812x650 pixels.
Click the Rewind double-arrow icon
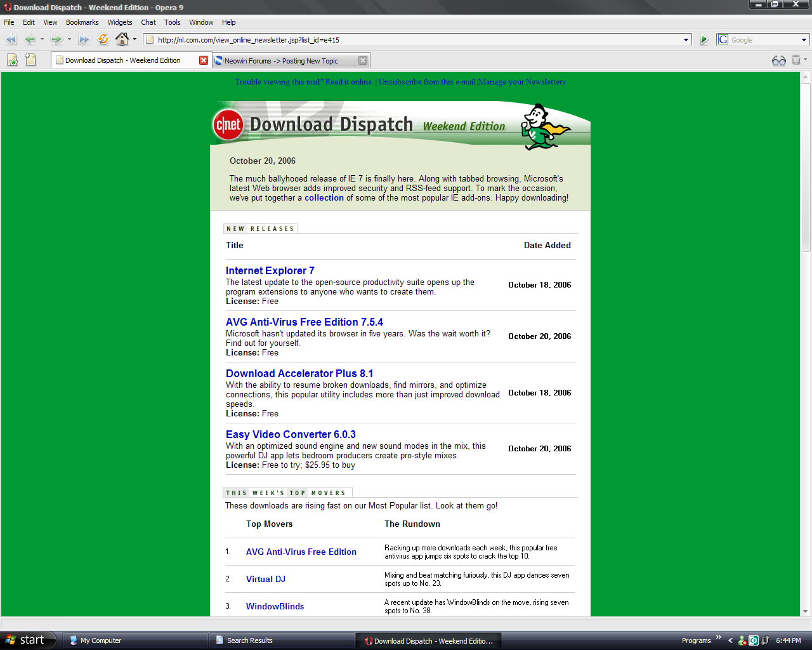[x=10, y=39]
